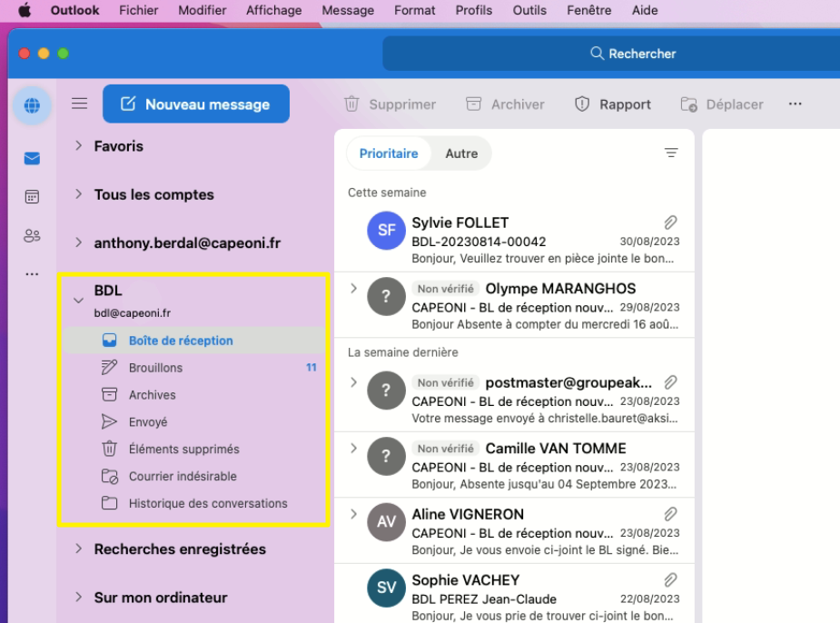Click the Déplacer button label
The height and width of the screenshot is (623, 840).
(735, 104)
